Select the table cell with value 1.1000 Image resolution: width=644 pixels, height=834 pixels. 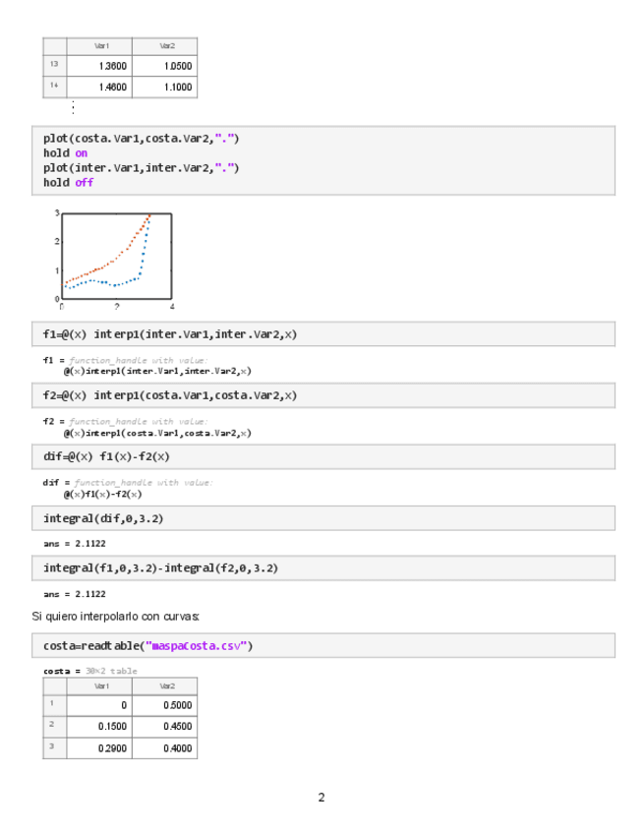pyautogui.click(x=165, y=87)
